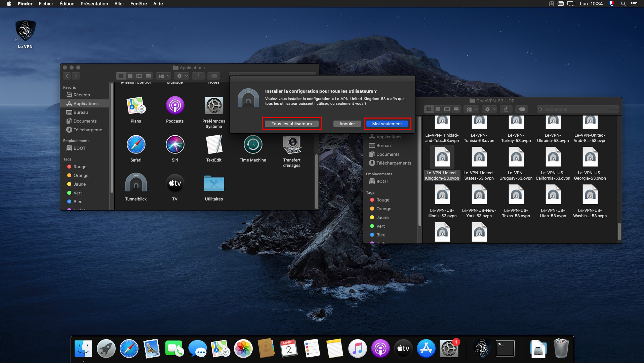Open Terminal from the Dock

(x=505, y=349)
